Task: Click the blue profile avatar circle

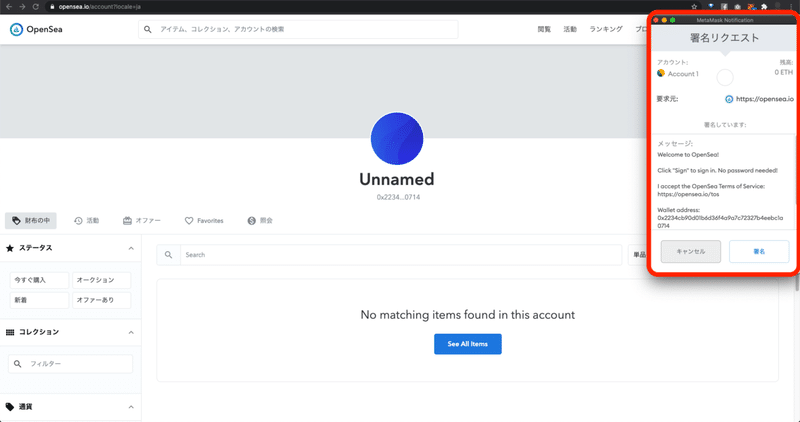Action: [x=397, y=138]
